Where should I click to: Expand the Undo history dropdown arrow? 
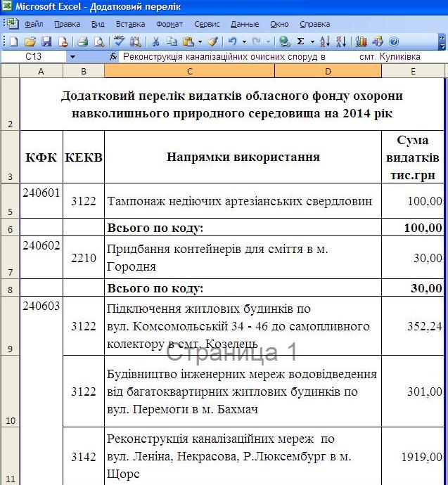tap(244, 41)
